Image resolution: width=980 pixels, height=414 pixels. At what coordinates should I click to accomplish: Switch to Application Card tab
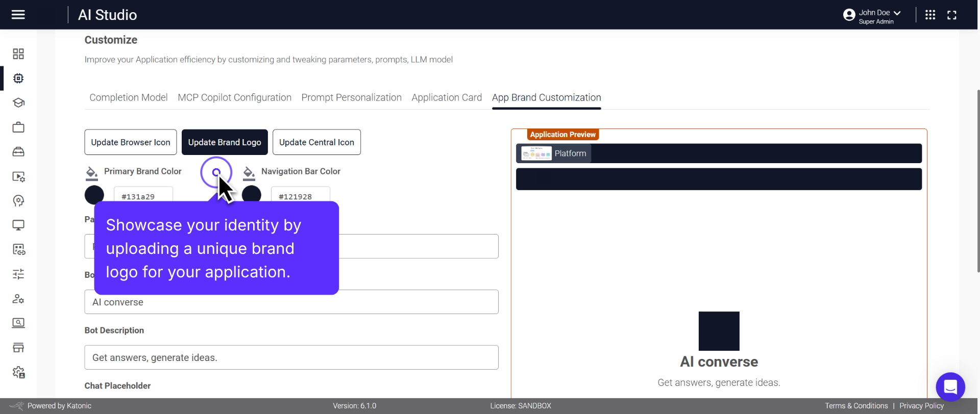point(447,97)
